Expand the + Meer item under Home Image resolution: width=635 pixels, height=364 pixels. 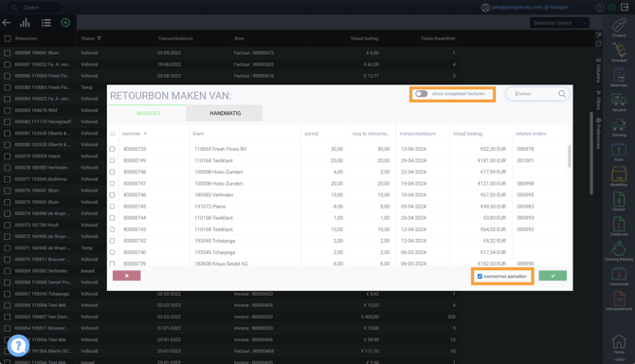click(619, 359)
